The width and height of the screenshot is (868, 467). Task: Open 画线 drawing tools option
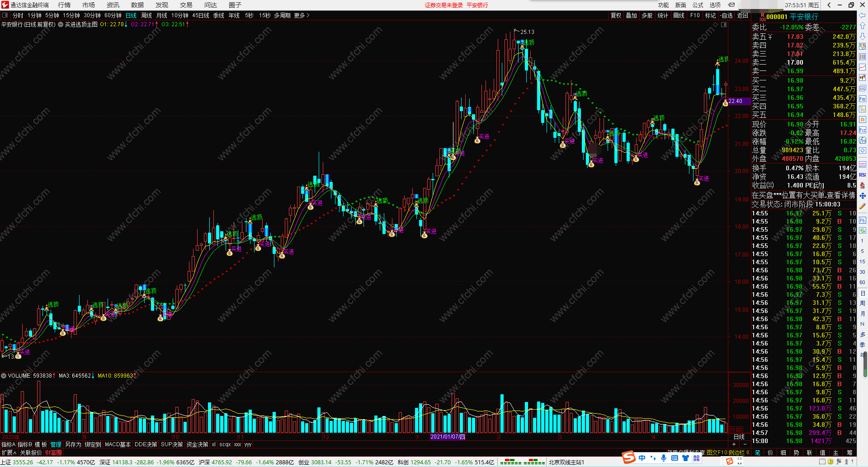tap(679, 15)
